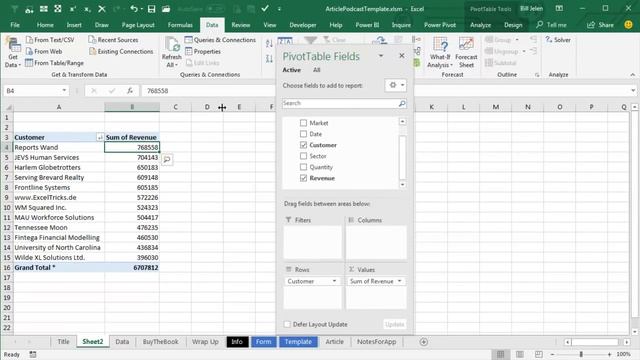Click the search magnifier in PivotTable Fields
The width and height of the screenshot is (640, 360).
point(402,104)
